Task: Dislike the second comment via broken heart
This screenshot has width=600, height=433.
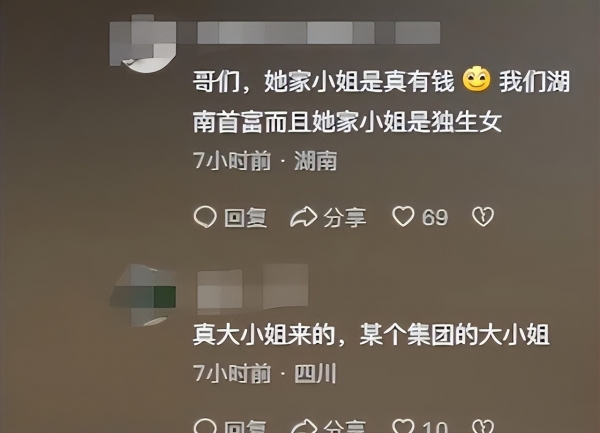Action: tap(483, 426)
